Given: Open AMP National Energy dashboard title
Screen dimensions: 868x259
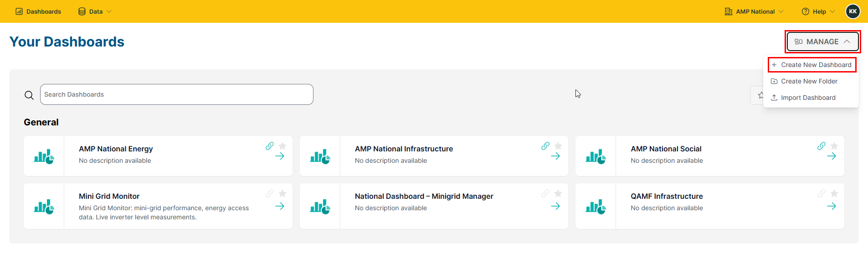Looking at the screenshot, I should coord(116,149).
